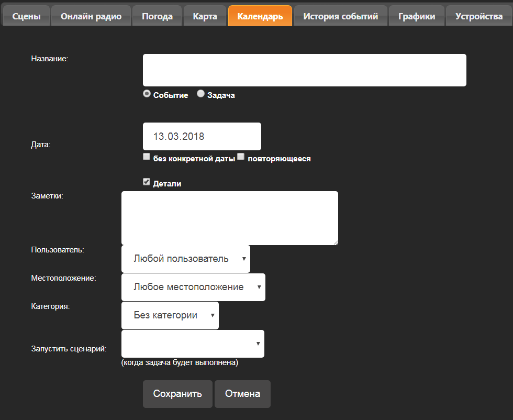Click the Заметки resize handle corner
Image resolution: width=513 pixels, height=420 pixels.
click(x=336, y=243)
